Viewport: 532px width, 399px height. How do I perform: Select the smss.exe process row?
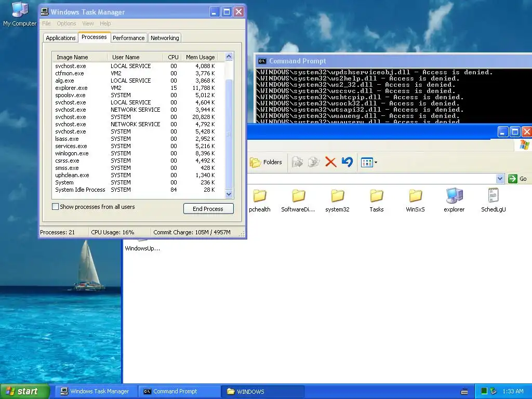coord(138,168)
